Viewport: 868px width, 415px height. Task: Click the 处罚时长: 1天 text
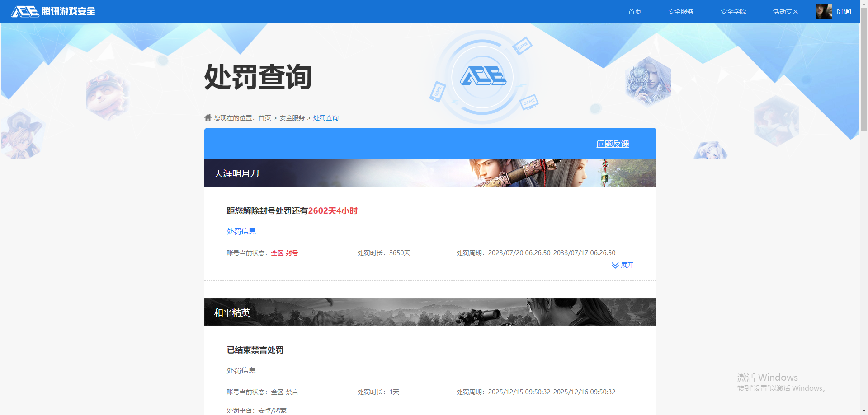(378, 392)
